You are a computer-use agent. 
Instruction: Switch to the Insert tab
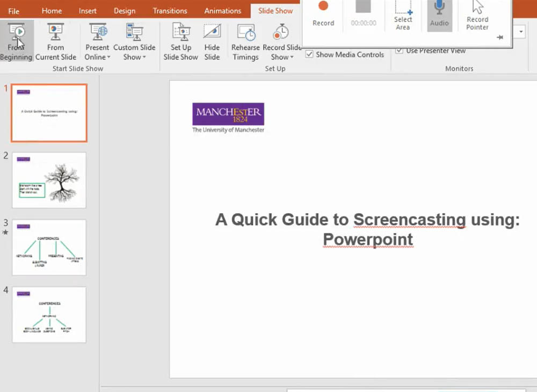[88, 11]
